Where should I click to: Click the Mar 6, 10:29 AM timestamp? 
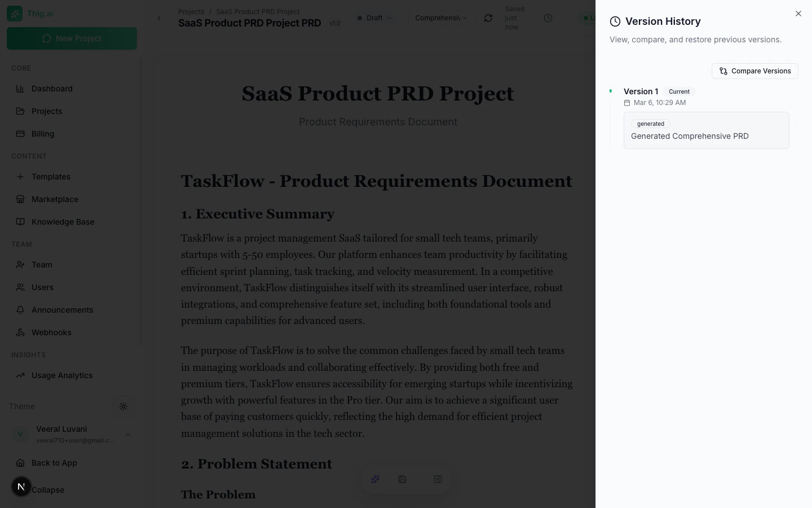[x=660, y=103]
